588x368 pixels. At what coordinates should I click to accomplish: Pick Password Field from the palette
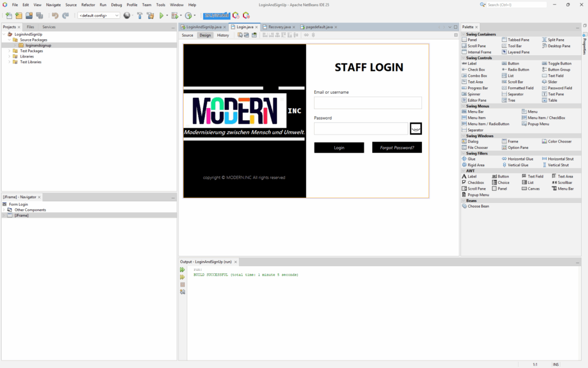(557, 88)
